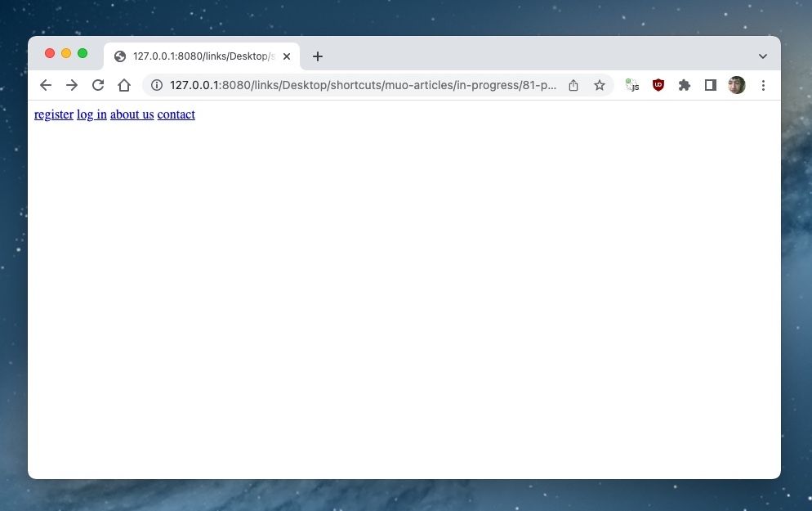
Task: Share this page using share icon
Action: click(x=573, y=85)
